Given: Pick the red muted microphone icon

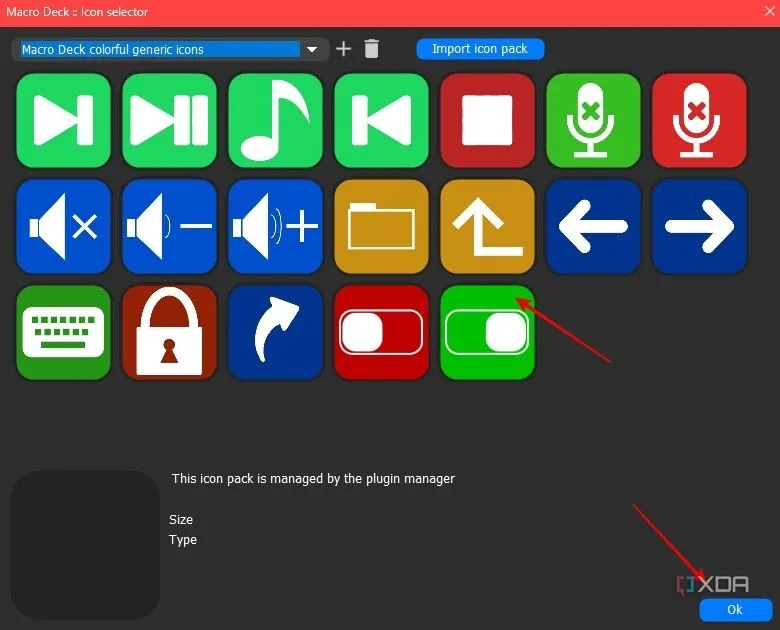Looking at the screenshot, I should (x=699, y=120).
